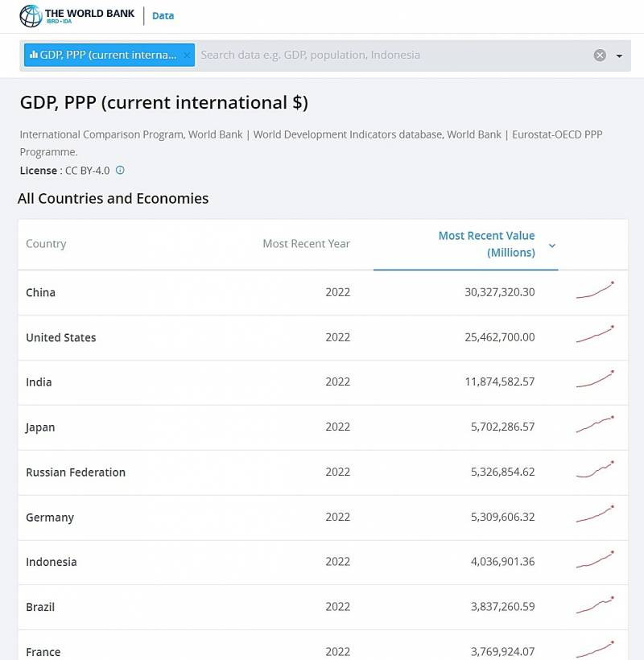Open United States trend sparkline chart
The image size is (644, 660).
[x=595, y=336]
